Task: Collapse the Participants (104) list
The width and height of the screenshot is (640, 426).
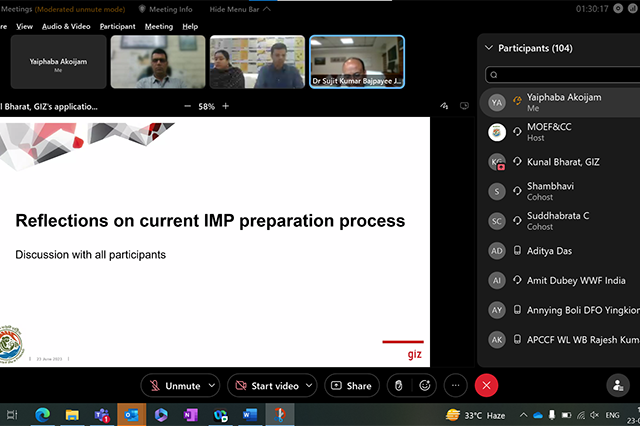Action: pos(488,48)
